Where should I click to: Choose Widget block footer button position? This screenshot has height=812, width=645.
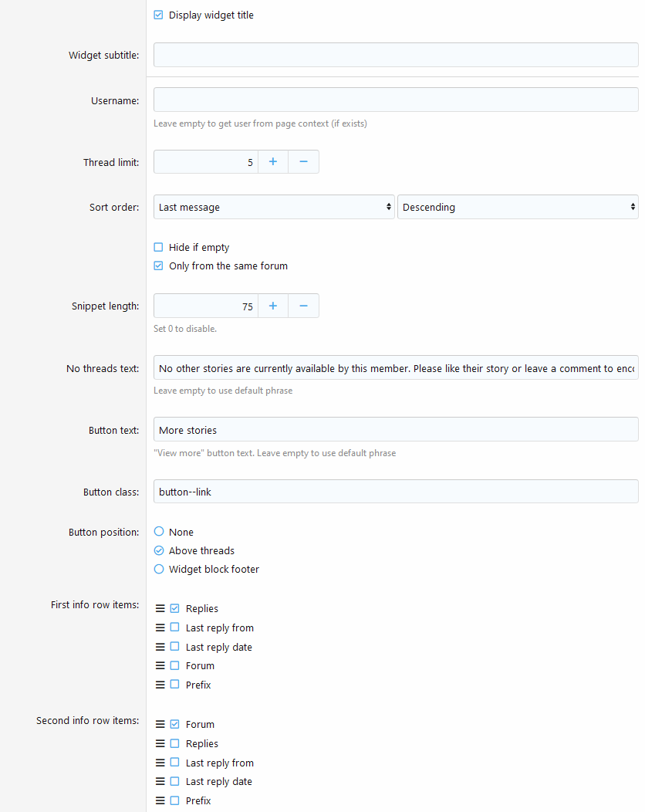pyautogui.click(x=159, y=570)
